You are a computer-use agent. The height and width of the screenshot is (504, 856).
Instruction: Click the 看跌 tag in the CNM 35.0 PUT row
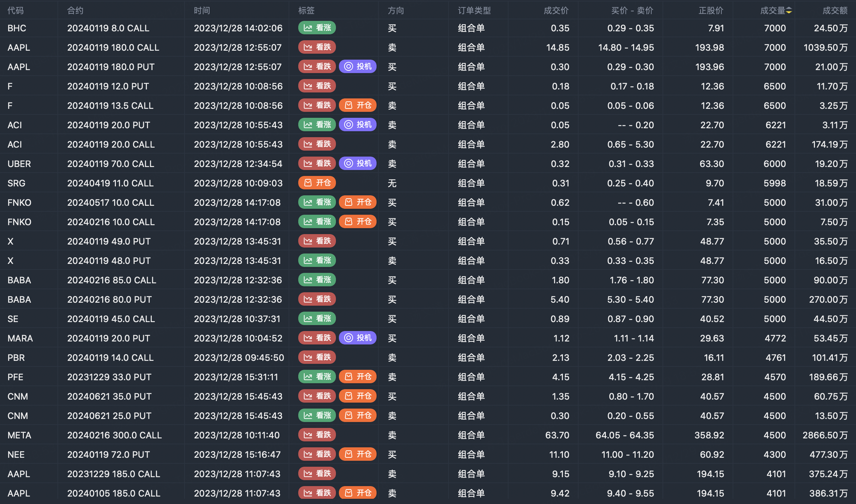point(317,396)
